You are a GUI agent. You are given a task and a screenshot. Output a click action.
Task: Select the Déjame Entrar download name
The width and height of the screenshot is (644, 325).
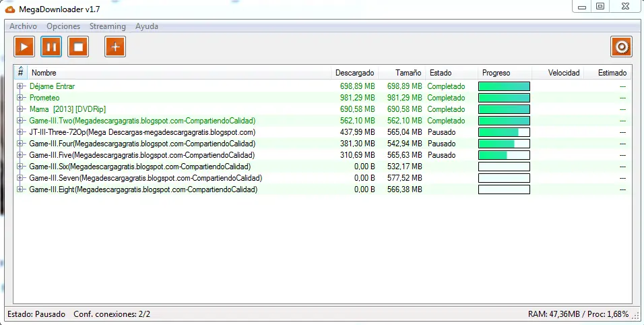pyautogui.click(x=52, y=86)
